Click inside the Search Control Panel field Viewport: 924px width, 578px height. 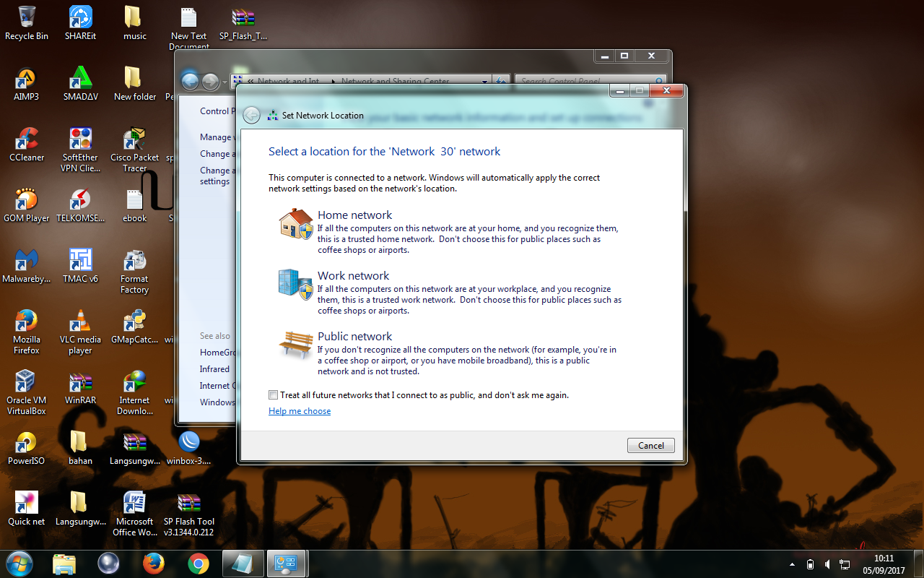point(585,81)
